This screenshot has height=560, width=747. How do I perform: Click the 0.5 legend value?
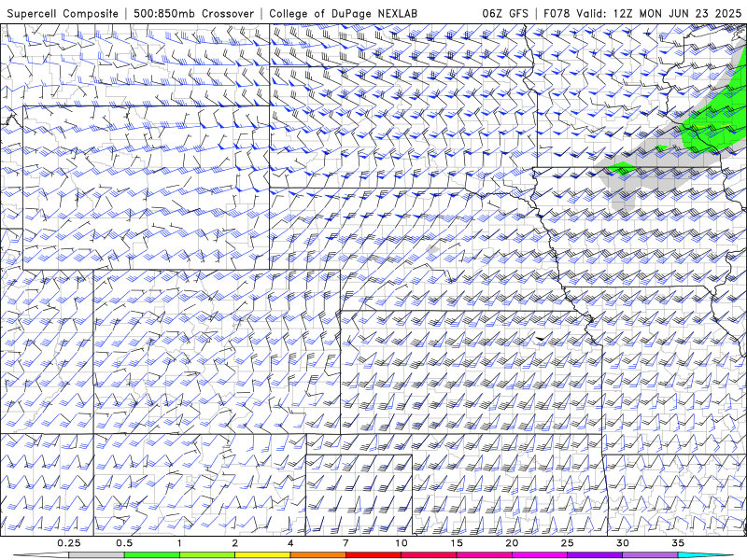pyautogui.click(x=124, y=543)
